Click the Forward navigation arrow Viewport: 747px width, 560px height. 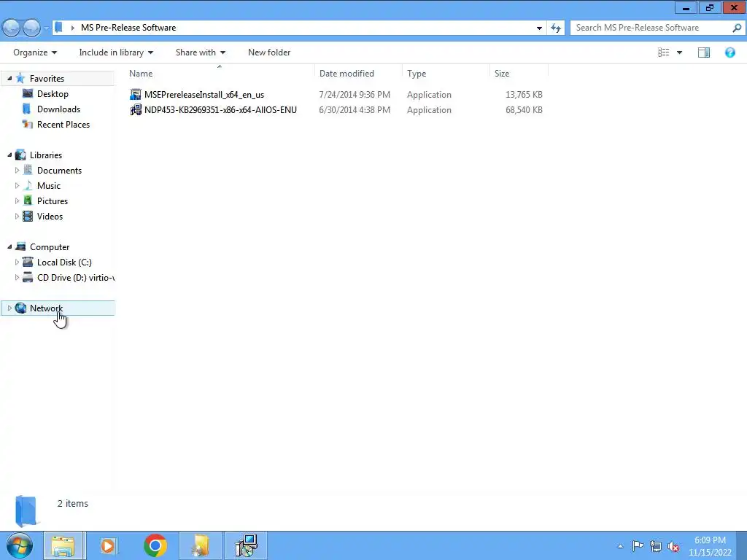(x=31, y=28)
